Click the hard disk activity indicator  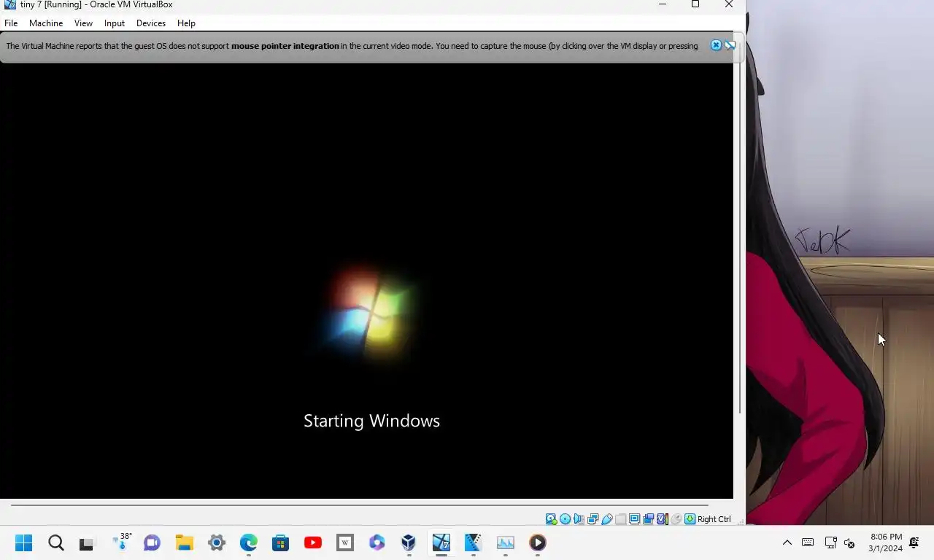(551, 519)
